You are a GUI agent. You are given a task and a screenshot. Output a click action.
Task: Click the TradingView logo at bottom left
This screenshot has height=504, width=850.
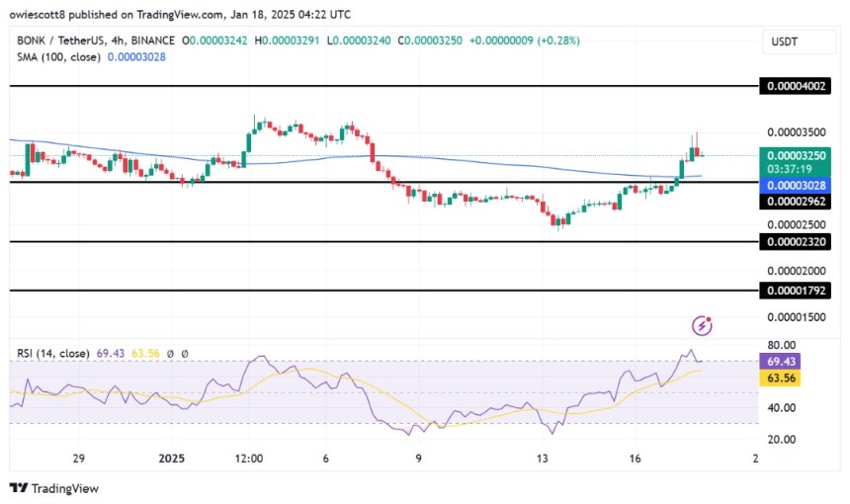(54, 488)
